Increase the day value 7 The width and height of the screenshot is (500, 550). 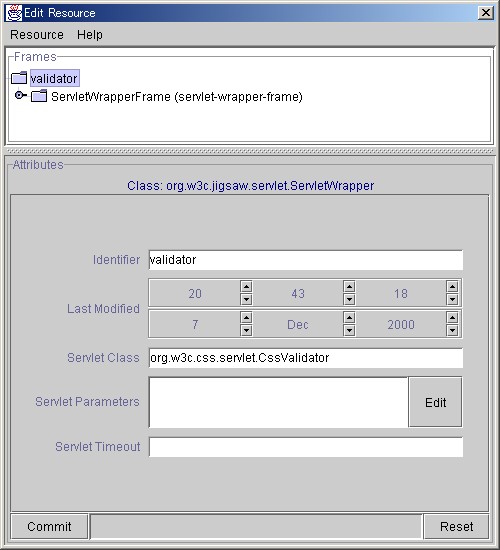[246, 318]
